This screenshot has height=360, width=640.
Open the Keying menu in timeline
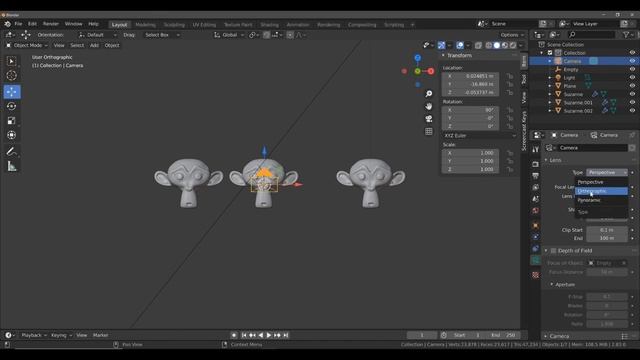tap(61, 335)
